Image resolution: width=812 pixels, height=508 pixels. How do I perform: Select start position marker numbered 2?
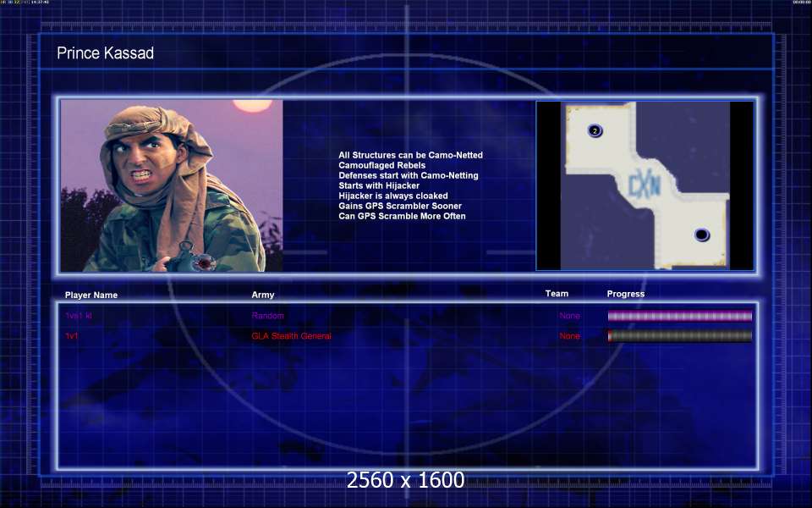(x=595, y=130)
